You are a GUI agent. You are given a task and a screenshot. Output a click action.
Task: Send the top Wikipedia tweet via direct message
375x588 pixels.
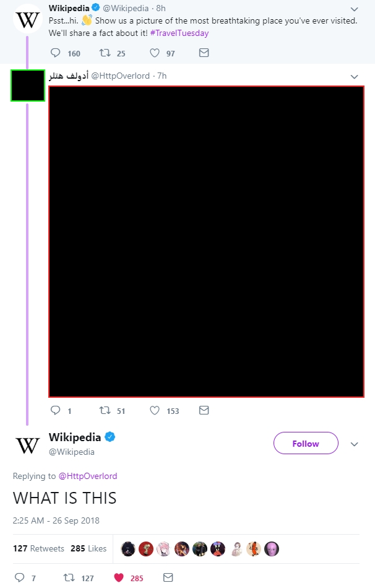tap(204, 53)
